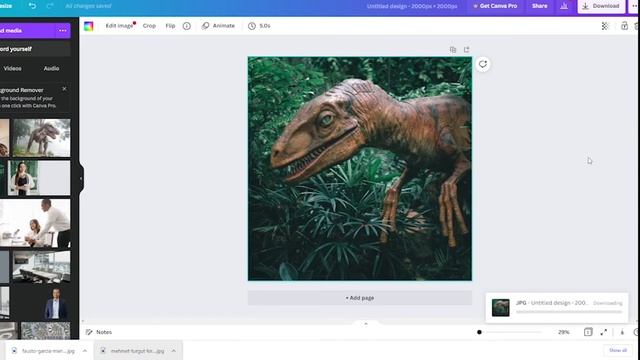Adjust the zoom slider handle
This screenshot has width=640, height=360.
click(x=479, y=332)
